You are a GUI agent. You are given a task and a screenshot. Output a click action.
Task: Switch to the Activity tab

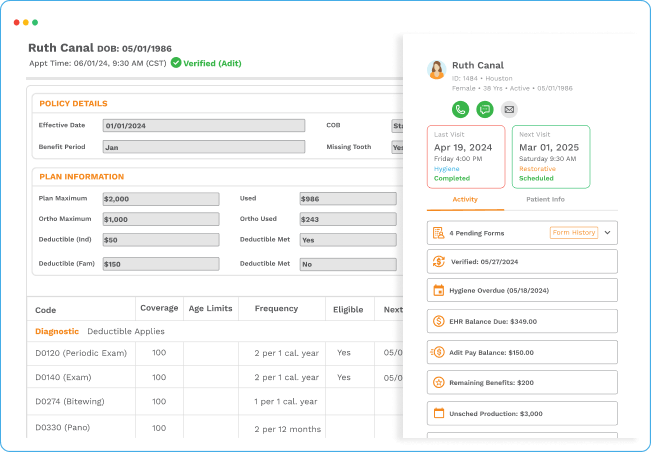(465, 199)
